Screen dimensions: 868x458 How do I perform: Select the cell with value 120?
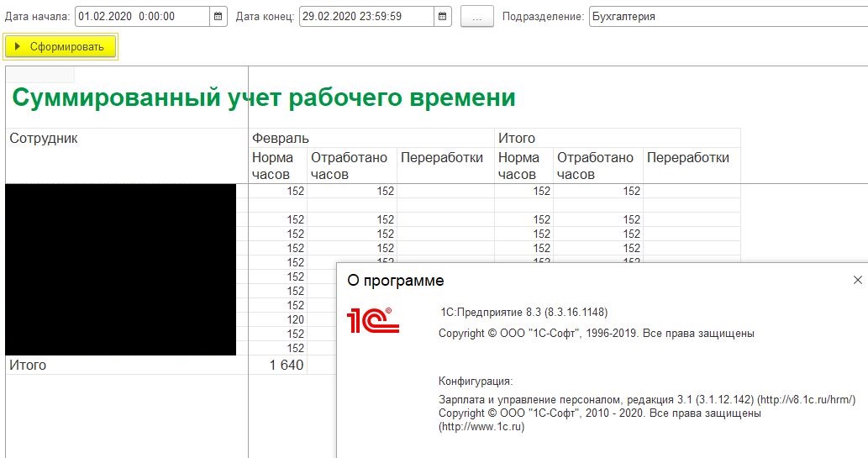click(278, 319)
